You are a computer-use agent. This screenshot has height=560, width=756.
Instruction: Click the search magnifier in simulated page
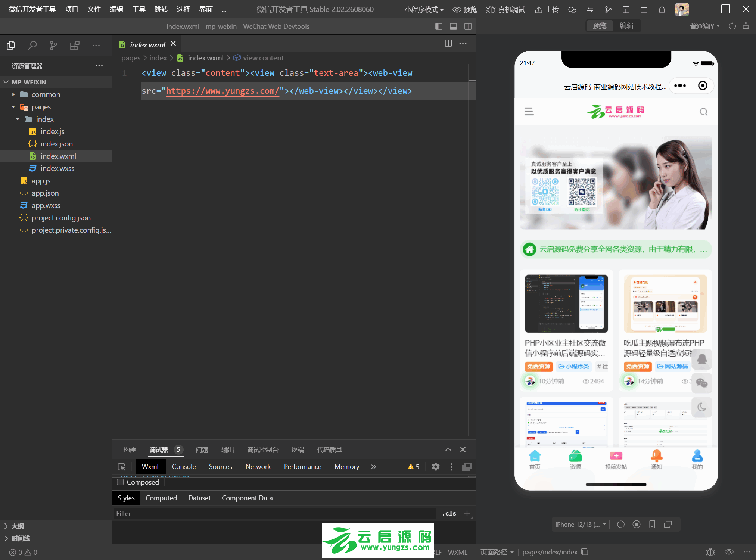tap(703, 112)
